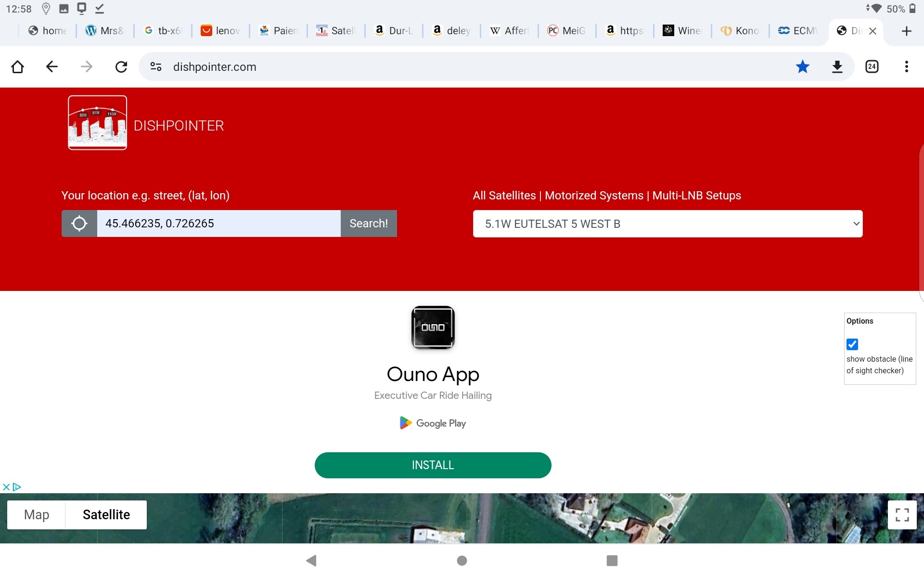Switch to the Kono tab
Viewport: 924px width, 578px height.
point(740,31)
